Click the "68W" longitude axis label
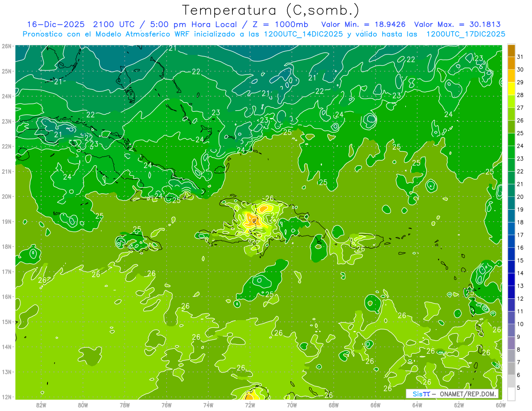Image resolution: width=532 pixels, height=411 pixels. (334, 405)
